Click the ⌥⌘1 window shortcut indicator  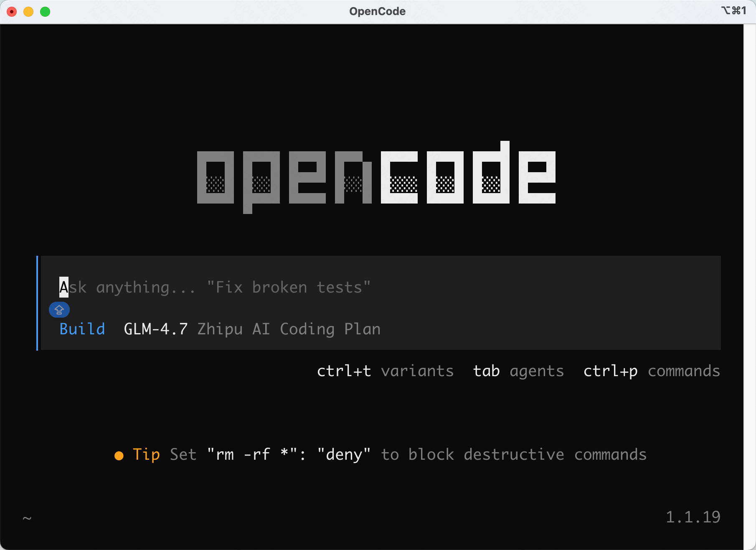(x=734, y=10)
